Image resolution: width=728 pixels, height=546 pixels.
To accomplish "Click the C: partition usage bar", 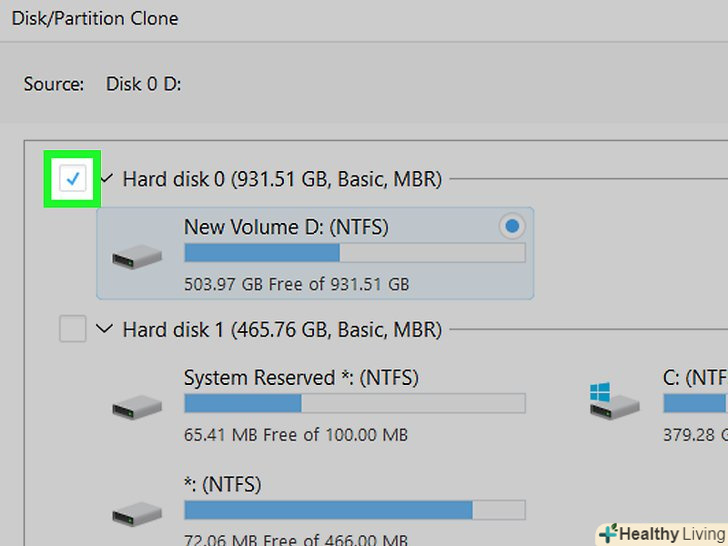I will [x=694, y=403].
